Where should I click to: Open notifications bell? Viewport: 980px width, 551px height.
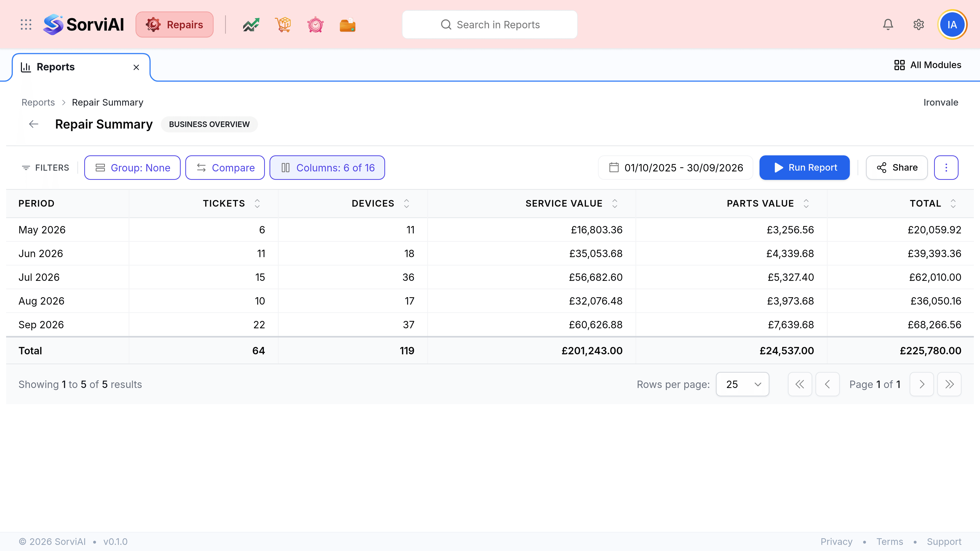[888, 25]
